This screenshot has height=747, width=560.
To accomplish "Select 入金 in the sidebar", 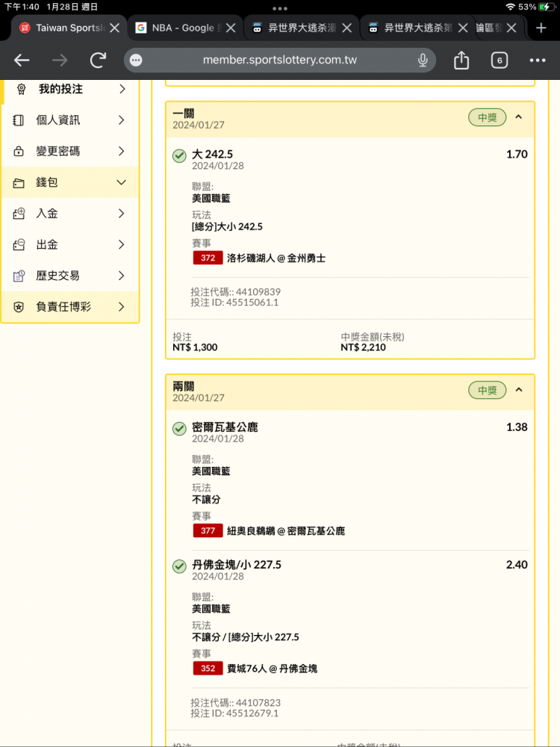I will (x=70, y=214).
